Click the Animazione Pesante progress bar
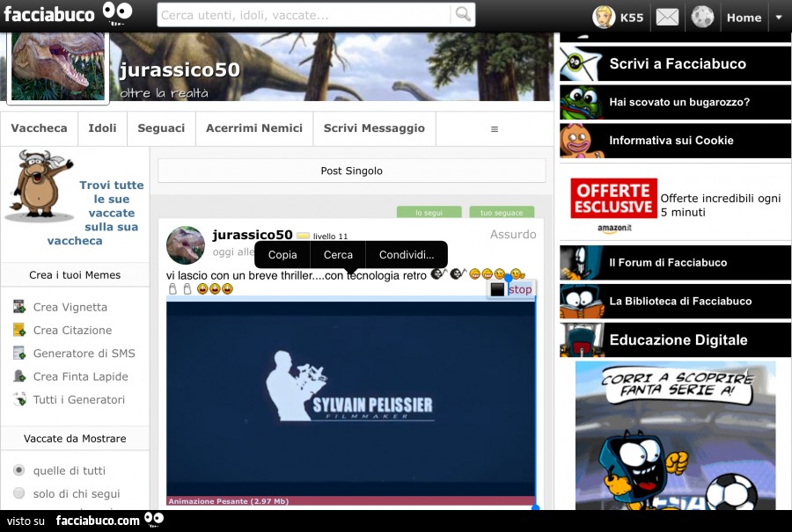This screenshot has height=532, width=792. pos(350,501)
